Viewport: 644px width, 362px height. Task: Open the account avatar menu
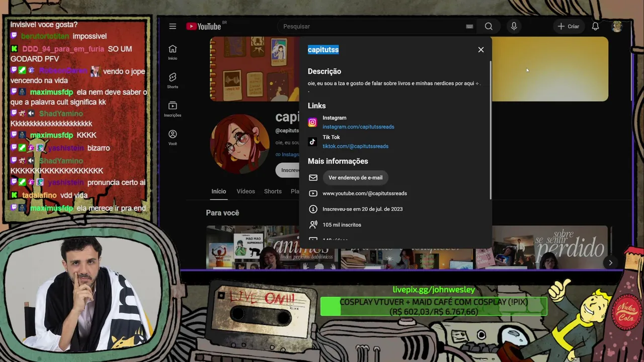[x=617, y=26]
